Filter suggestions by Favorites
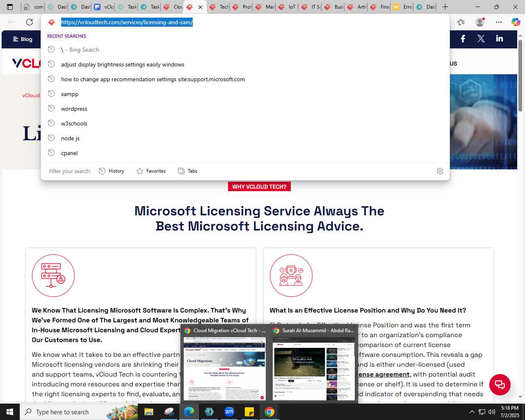 (151, 171)
